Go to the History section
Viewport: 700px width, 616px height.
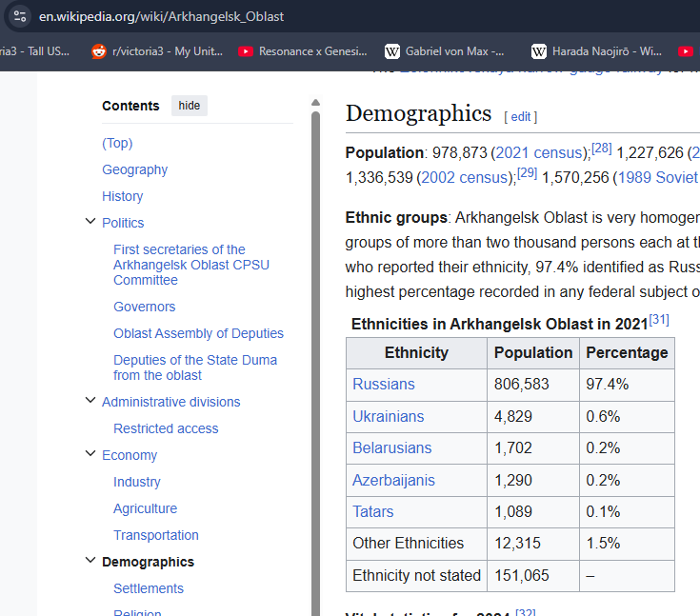[122, 196]
